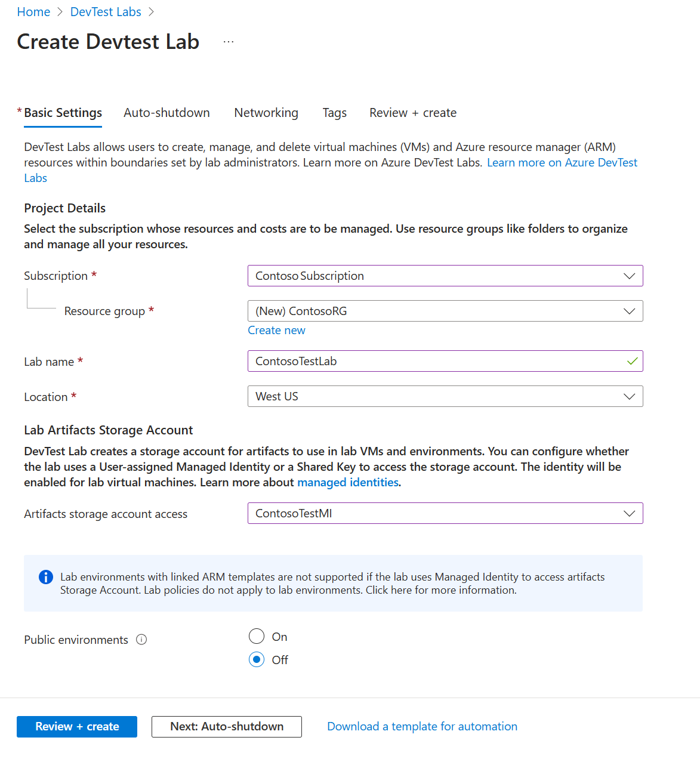Click Download a template for automation

tap(422, 726)
